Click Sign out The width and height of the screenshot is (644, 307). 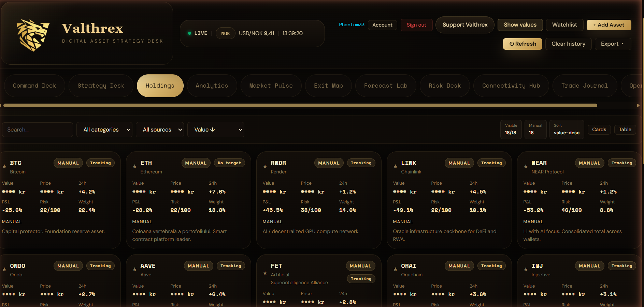[416, 25]
